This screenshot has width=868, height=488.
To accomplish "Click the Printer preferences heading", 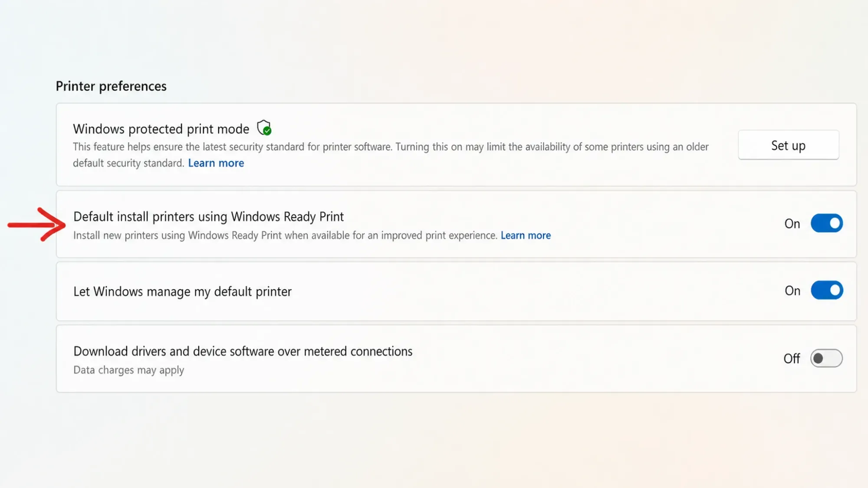I will pyautogui.click(x=111, y=86).
